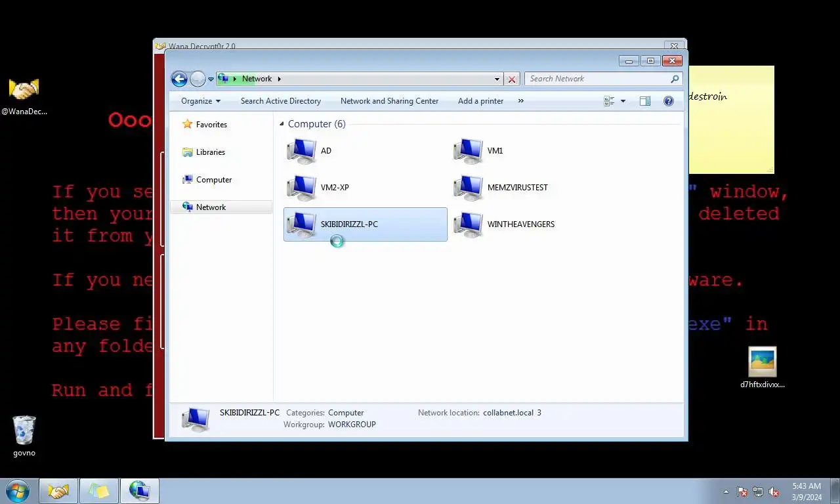Open Explorer help icon
This screenshot has width=840, height=504.
point(669,101)
